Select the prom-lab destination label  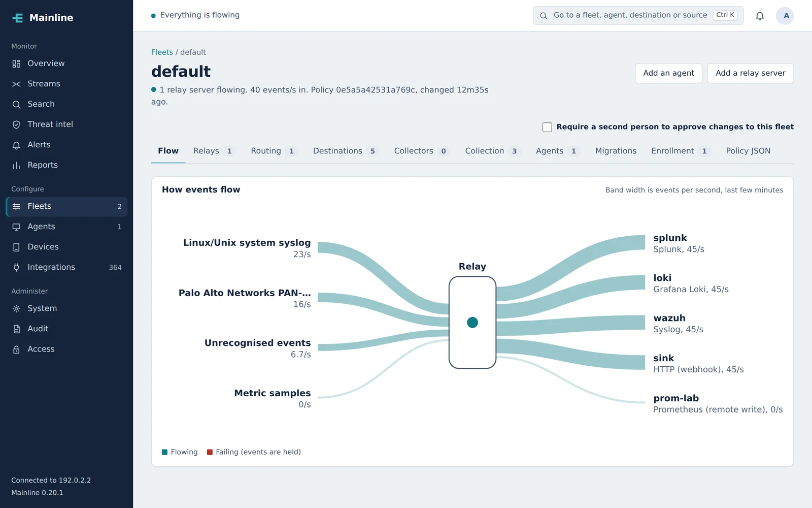(x=676, y=398)
